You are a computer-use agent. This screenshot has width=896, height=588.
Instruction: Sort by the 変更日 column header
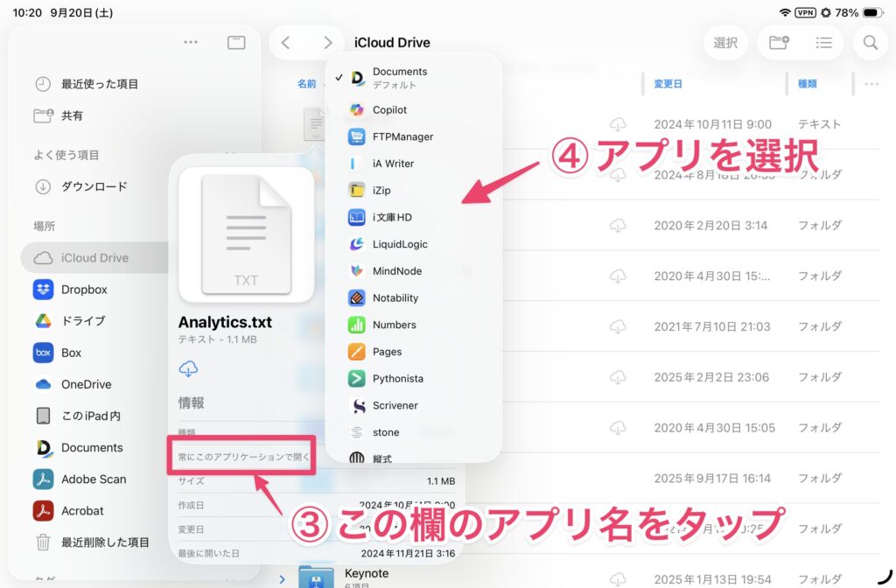coord(668,83)
